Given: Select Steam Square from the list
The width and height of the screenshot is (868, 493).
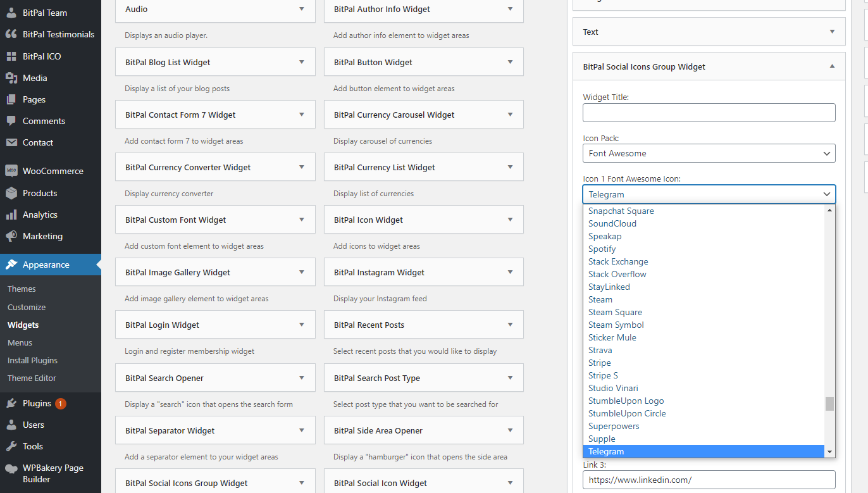Looking at the screenshot, I should coord(704,312).
